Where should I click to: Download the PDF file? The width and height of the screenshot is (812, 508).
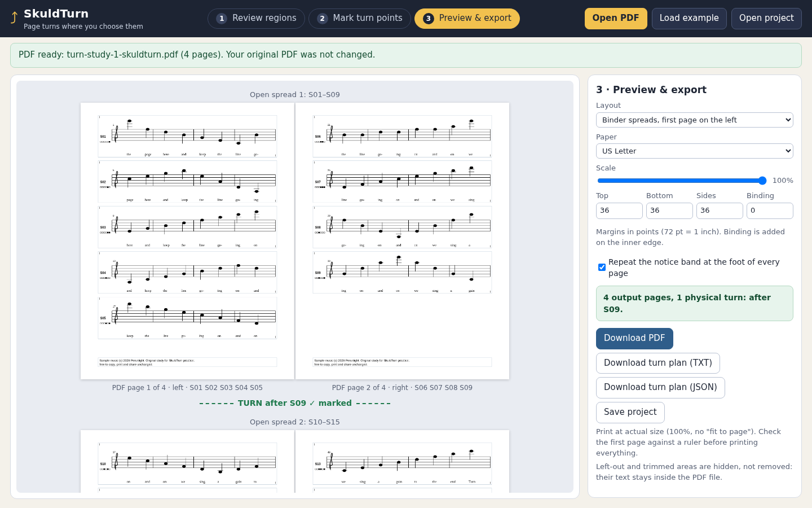634,339
